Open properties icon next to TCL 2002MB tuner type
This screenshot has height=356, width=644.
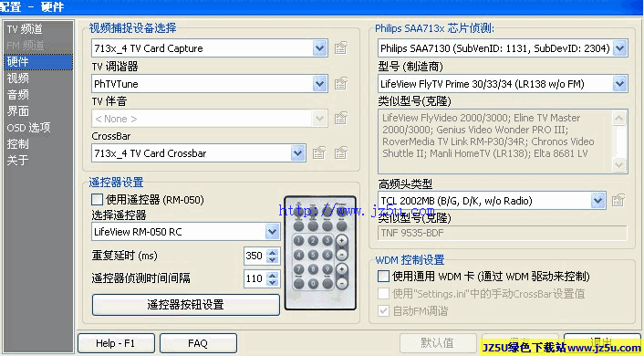point(618,201)
